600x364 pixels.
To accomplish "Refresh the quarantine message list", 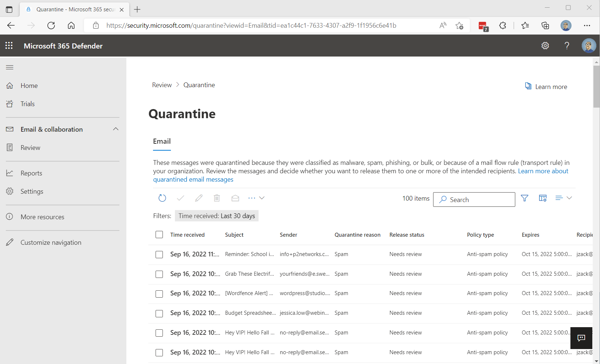I will click(x=162, y=198).
